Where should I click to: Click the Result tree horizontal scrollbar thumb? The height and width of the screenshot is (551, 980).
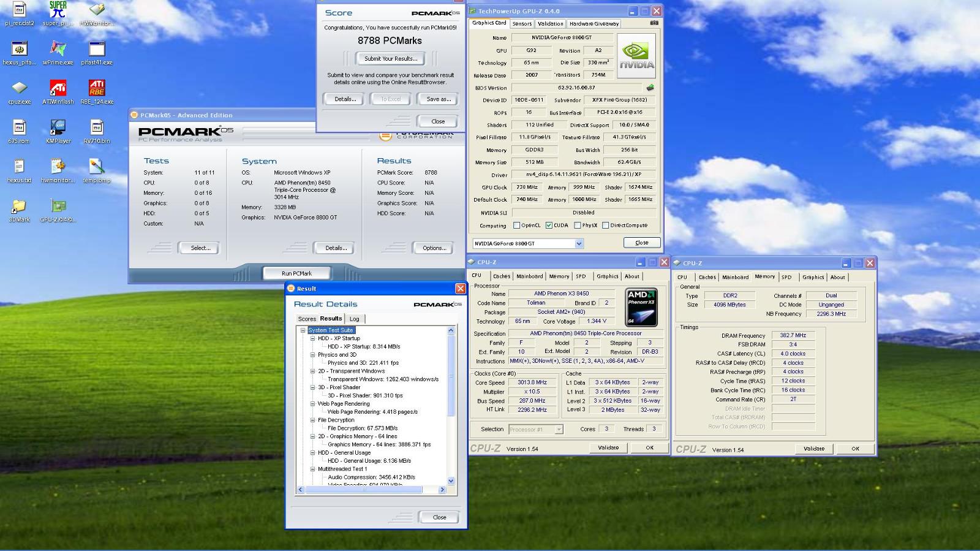click(x=364, y=490)
